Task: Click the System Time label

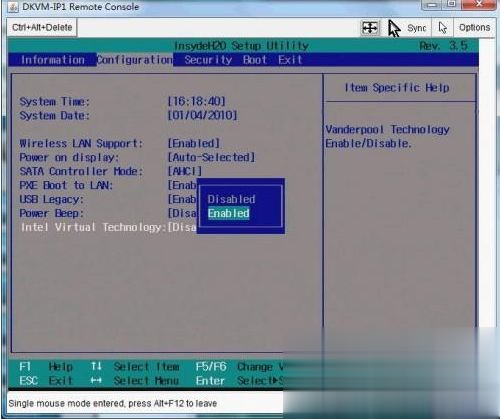Action: pyautogui.click(x=55, y=101)
